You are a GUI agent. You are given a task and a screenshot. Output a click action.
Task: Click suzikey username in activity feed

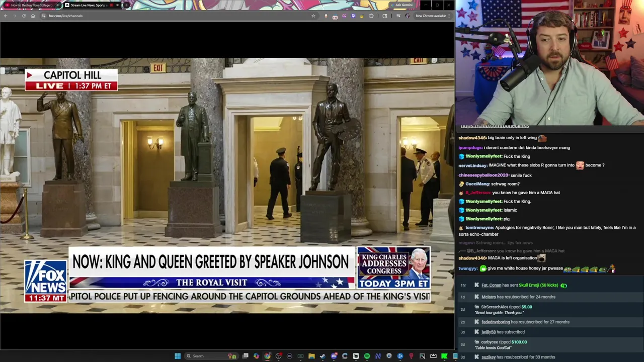pos(489,357)
